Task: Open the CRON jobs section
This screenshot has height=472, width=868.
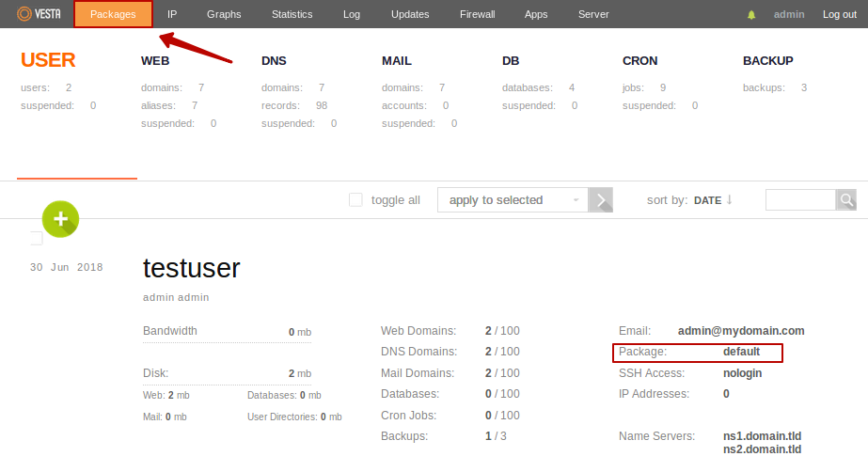Action: click(x=639, y=61)
